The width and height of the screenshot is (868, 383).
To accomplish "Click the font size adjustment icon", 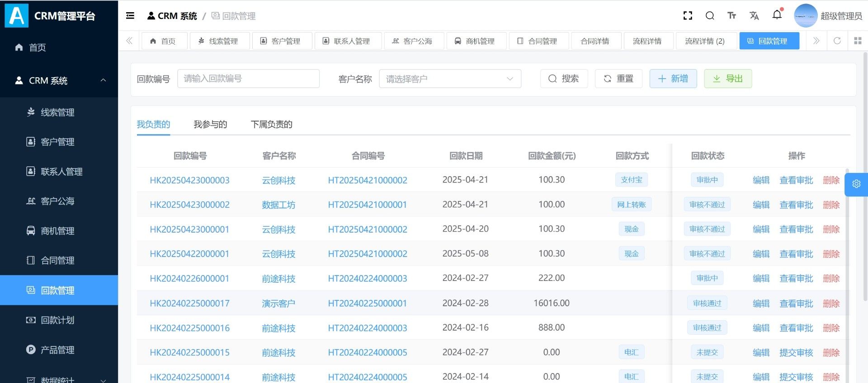I will [x=731, y=16].
